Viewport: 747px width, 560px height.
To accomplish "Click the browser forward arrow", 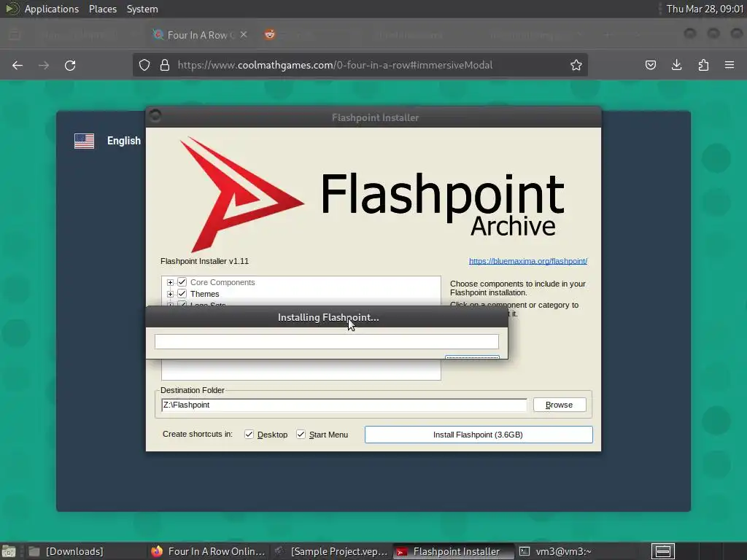I will pyautogui.click(x=44, y=65).
